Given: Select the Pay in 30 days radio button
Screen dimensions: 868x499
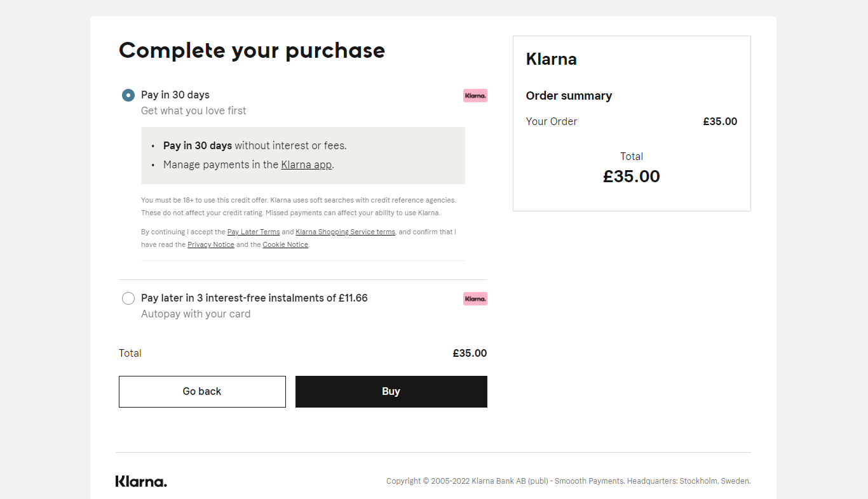Looking at the screenshot, I should [x=128, y=95].
